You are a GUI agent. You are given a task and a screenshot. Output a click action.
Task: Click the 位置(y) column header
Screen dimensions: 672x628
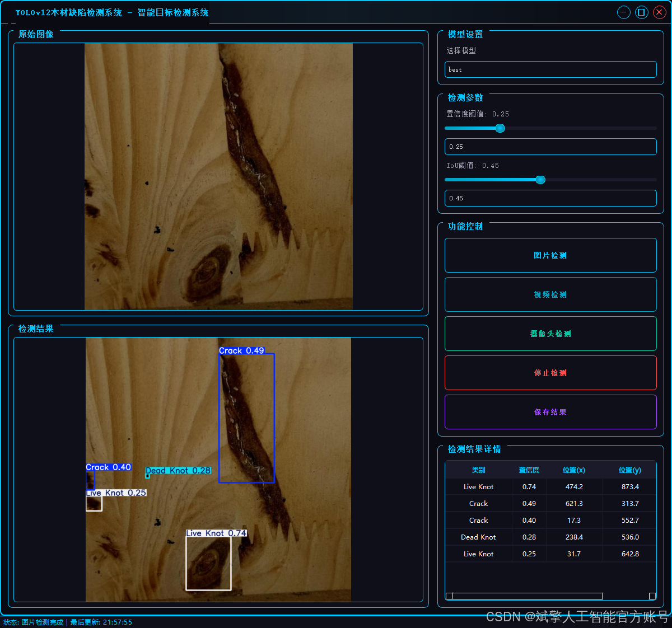coord(630,470)
